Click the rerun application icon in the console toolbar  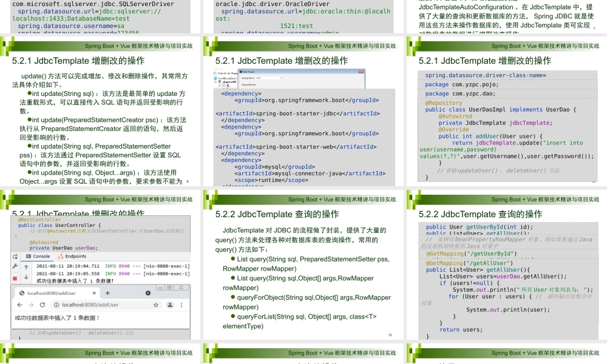(15, 257)
